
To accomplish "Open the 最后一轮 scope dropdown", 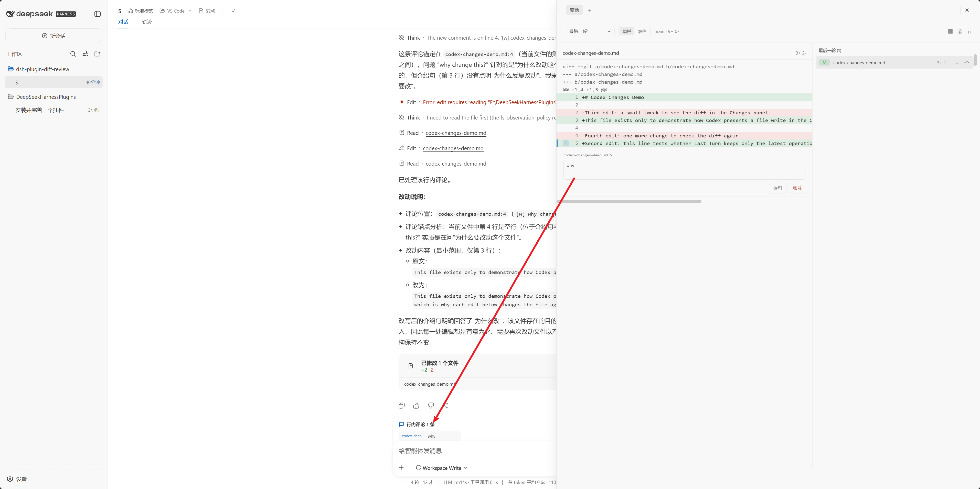I will [590, 31].
